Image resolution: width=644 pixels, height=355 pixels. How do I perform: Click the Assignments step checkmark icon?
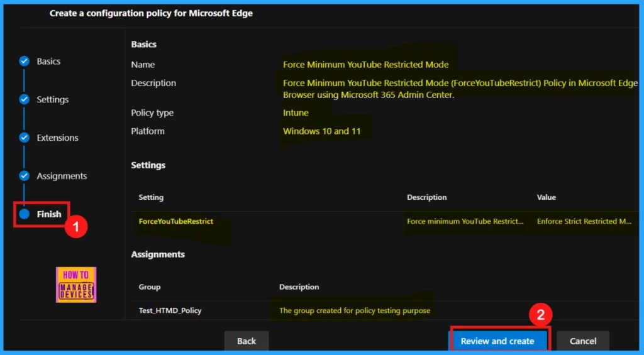25,176
